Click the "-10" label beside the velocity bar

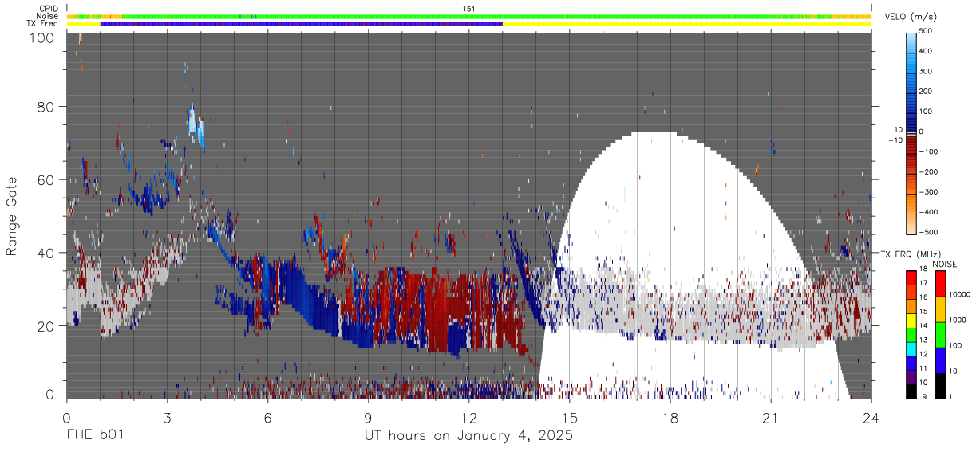click(894, 140)
